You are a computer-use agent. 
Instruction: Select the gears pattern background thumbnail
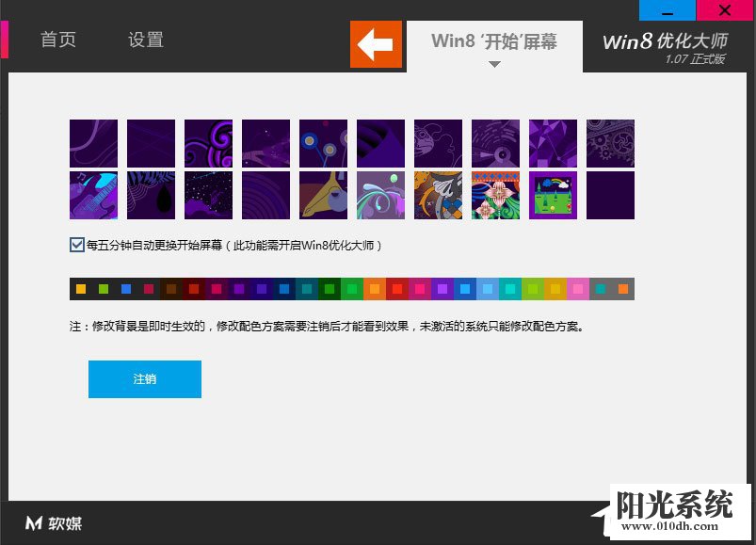point(610,141)
